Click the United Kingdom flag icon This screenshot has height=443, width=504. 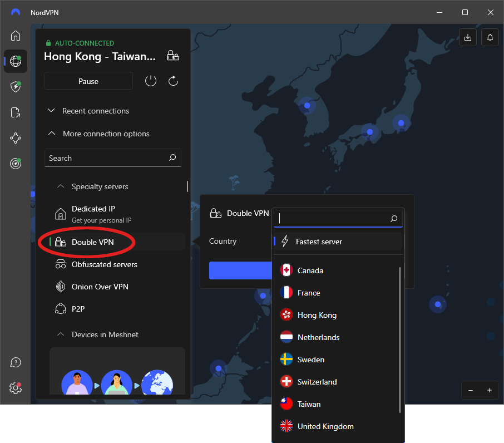pos(286,426)
